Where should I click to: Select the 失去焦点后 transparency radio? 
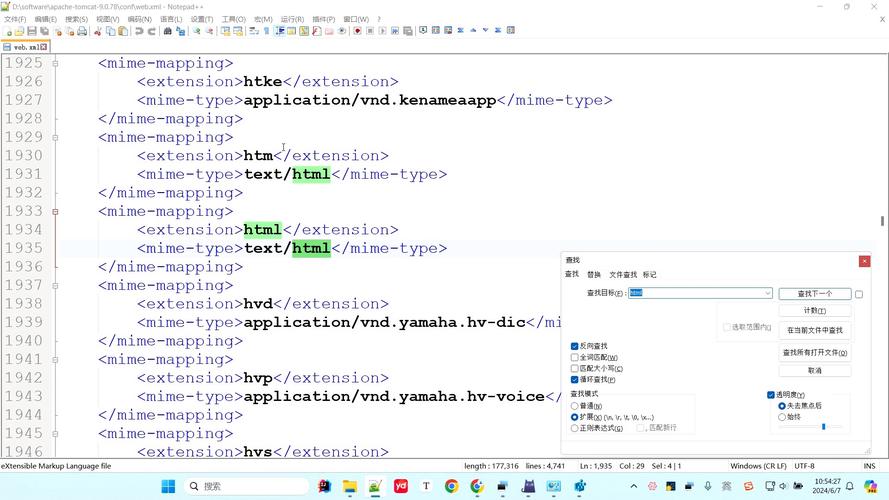pos(782,406)
